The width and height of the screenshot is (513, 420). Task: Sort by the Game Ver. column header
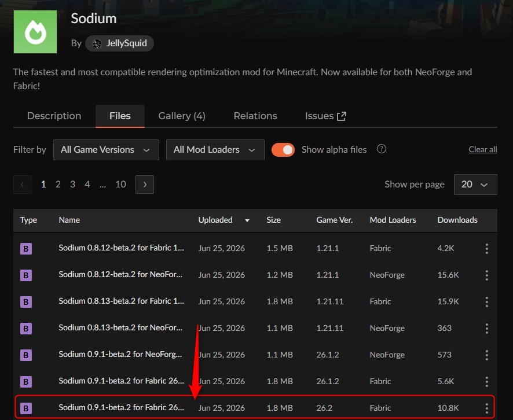(334, 220)
